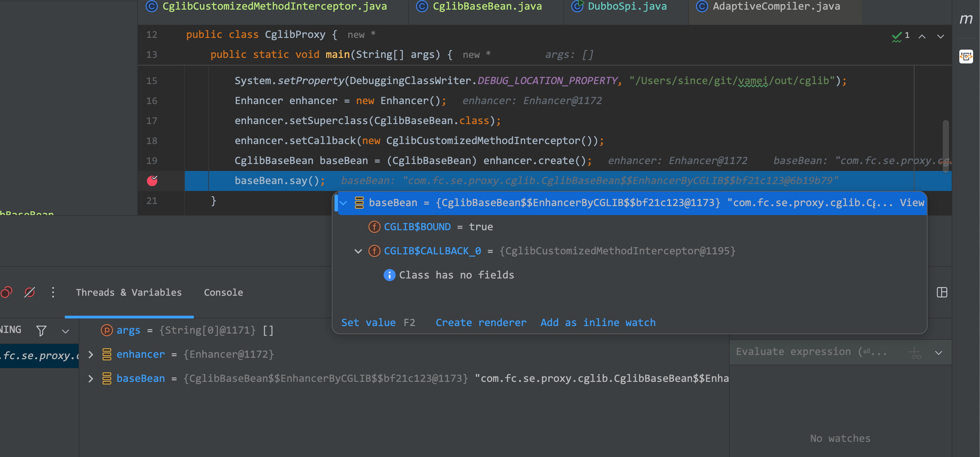This screenshot has height=457, width=980.
Task: Click the class icon on CglibBaseBean.java tab
Action: pos(421,7)
